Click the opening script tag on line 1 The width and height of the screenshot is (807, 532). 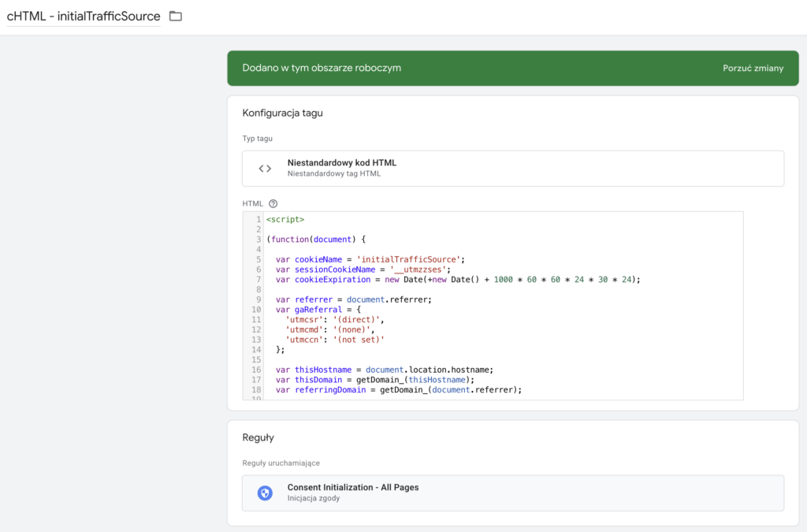tap(285, 220)
